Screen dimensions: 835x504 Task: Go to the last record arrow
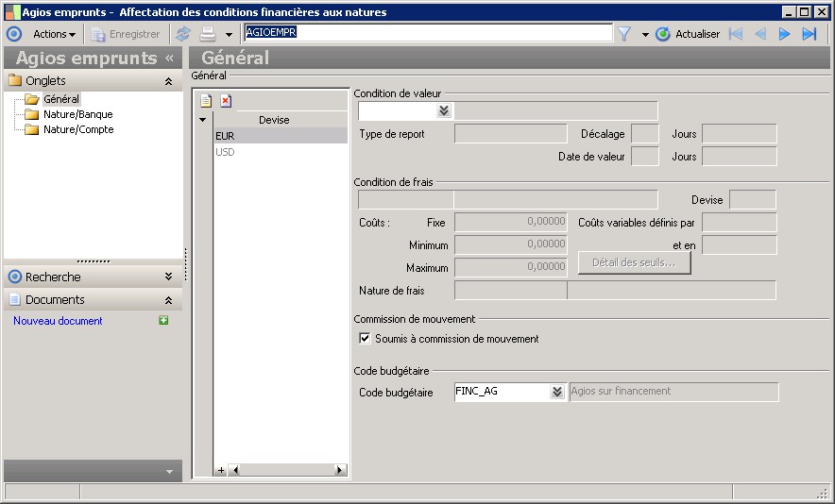(x=809, y=34)
